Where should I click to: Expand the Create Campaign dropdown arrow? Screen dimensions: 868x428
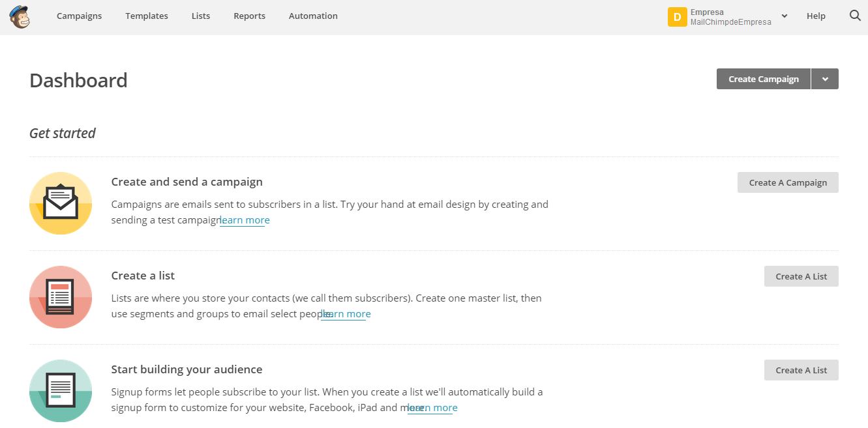825,79
